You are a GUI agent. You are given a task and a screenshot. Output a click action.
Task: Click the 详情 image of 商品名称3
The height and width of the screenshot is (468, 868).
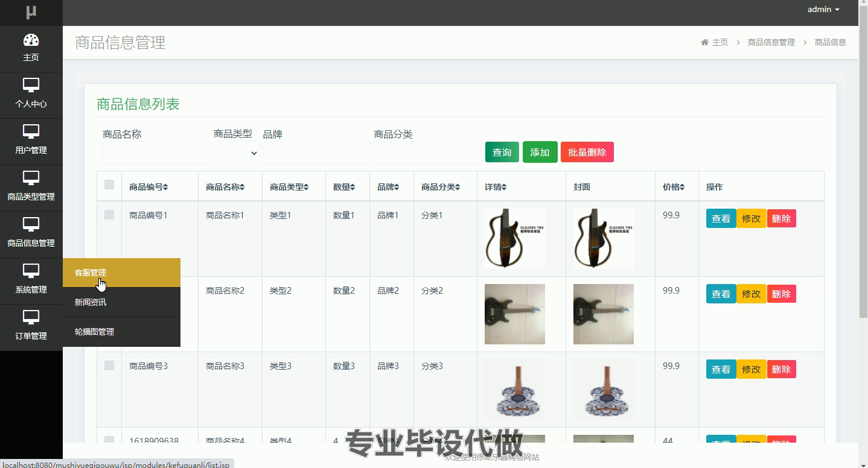(515, 390)
